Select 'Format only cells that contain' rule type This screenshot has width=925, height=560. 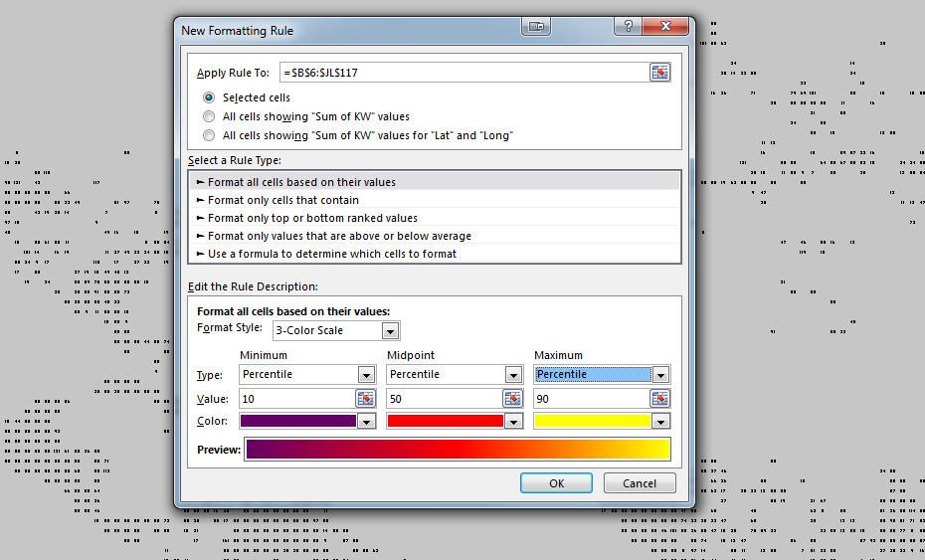(x=435, y=200)
